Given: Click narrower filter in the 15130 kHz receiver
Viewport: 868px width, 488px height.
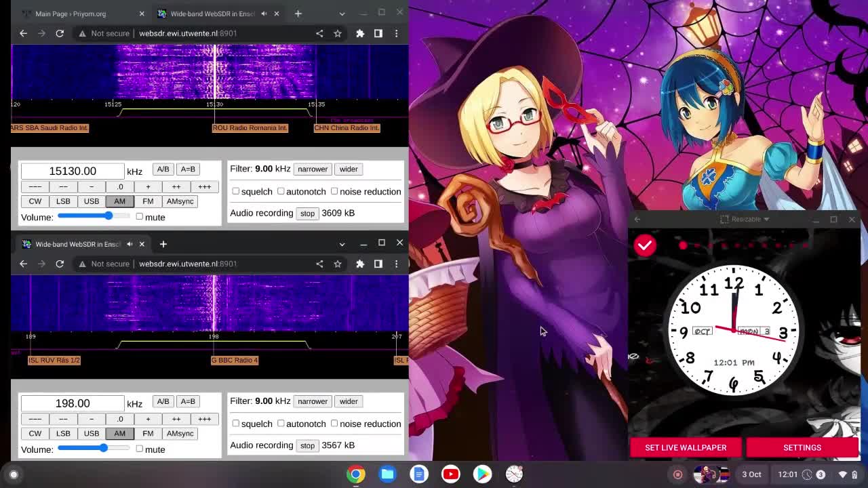Looking at the screenshot, I should click(313, 169).
